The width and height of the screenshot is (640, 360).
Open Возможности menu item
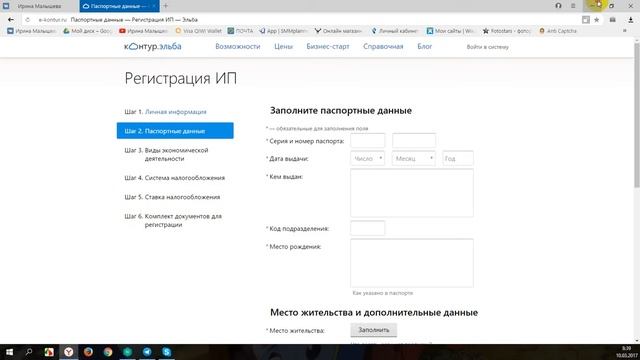click(238, 47)
